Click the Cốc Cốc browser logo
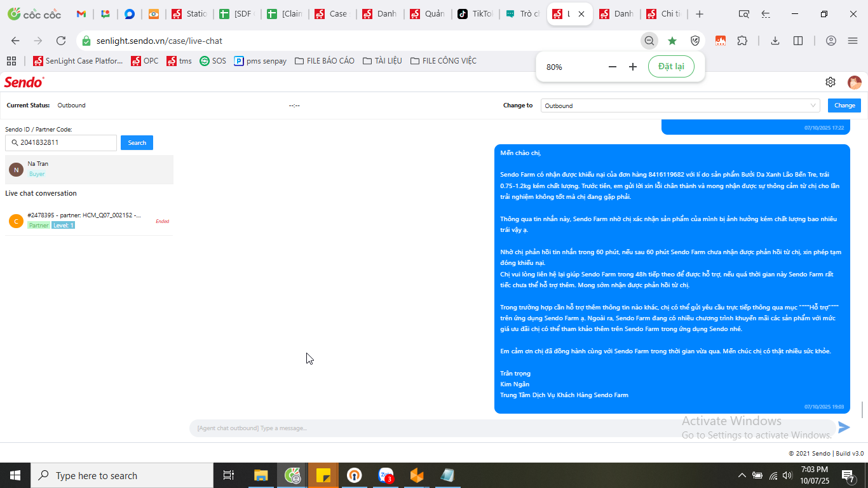 [x=34, y=14]
